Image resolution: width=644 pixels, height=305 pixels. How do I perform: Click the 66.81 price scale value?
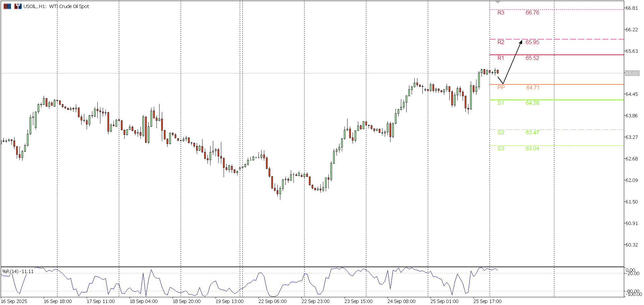tap(631, 8)
